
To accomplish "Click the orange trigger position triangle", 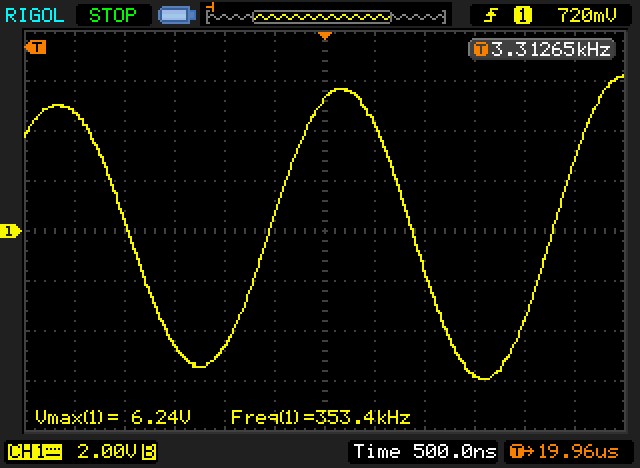I will coord(324,37).
